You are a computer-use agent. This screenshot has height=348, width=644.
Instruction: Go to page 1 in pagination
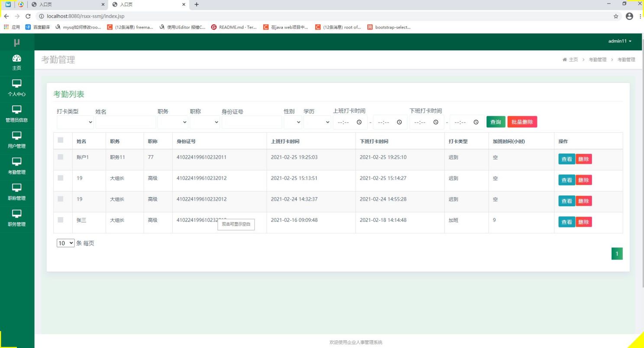click(x=617, y=254)
